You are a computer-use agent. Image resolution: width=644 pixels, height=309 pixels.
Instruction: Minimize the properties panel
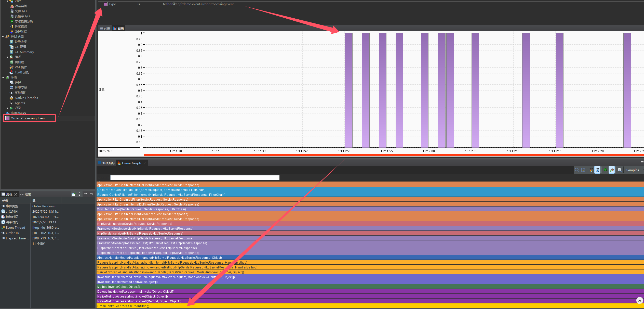tap(85, 194)
